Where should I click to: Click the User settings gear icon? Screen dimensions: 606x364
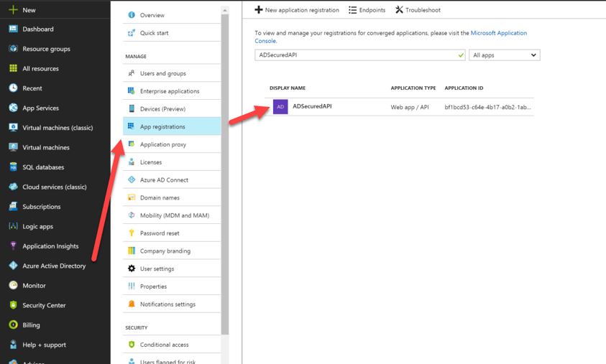(132, 269)
